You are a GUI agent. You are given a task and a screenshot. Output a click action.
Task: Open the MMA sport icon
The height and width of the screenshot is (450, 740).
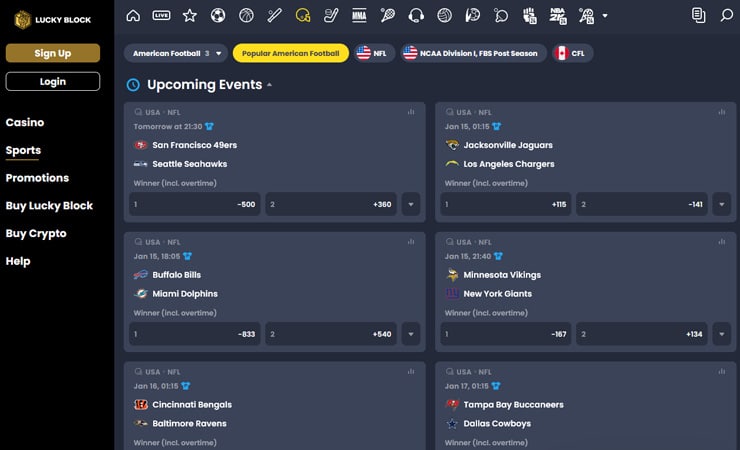tap(359, 16)
